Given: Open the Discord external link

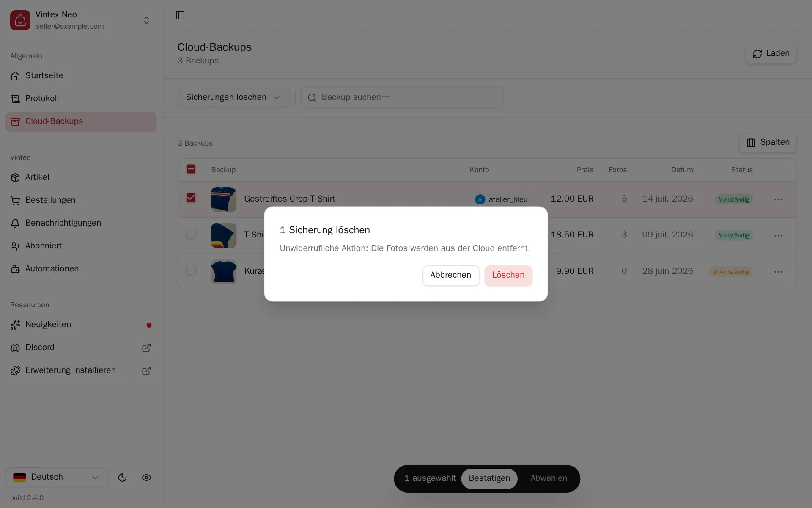Looking at the screenshot, I should pyautogui.click(x=81, y=348).
